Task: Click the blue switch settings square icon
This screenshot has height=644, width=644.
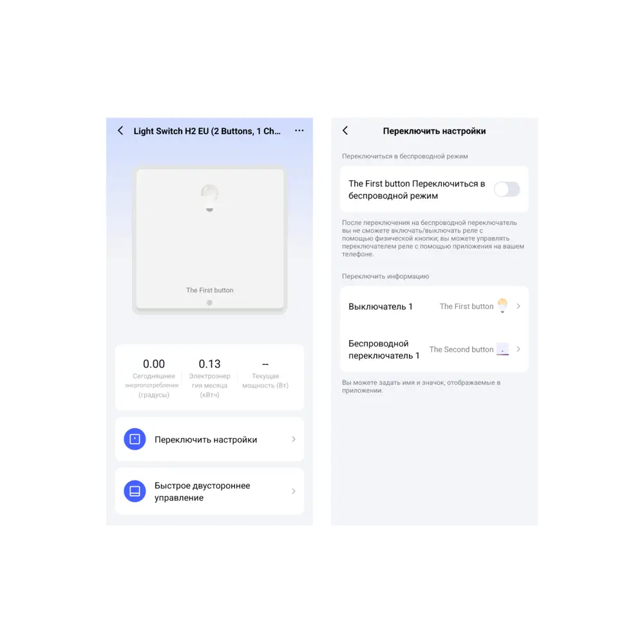Action: click(135, 439)
